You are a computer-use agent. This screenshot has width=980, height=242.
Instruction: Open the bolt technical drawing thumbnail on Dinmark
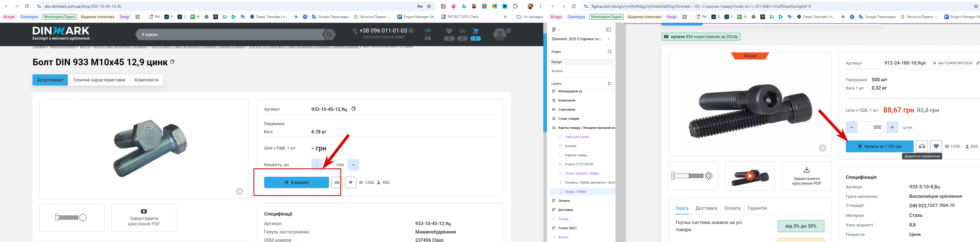pyautogui.click(x=72, y=218)
